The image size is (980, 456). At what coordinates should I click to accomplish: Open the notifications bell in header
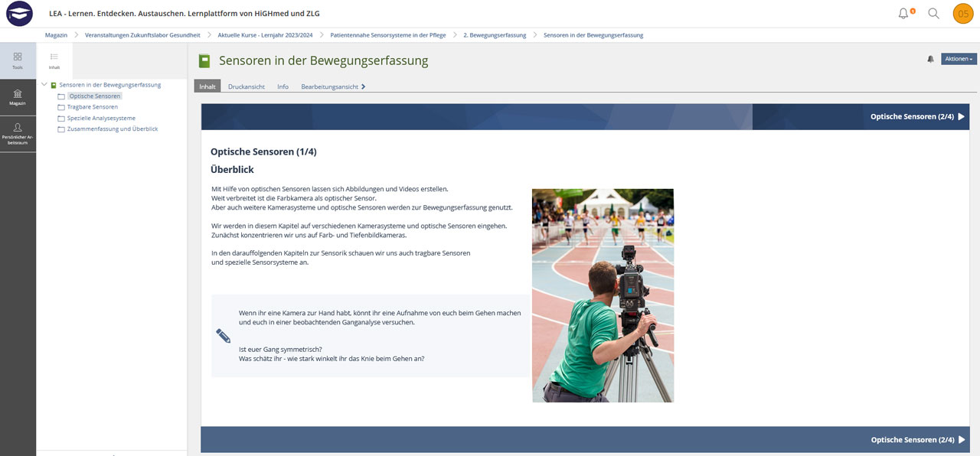pos(904,14)
